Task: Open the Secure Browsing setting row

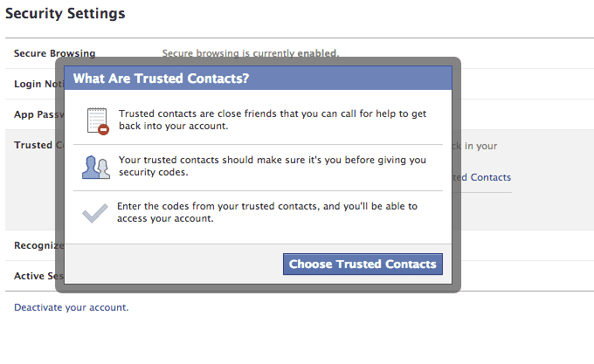Action: click(x=300, y=53)
